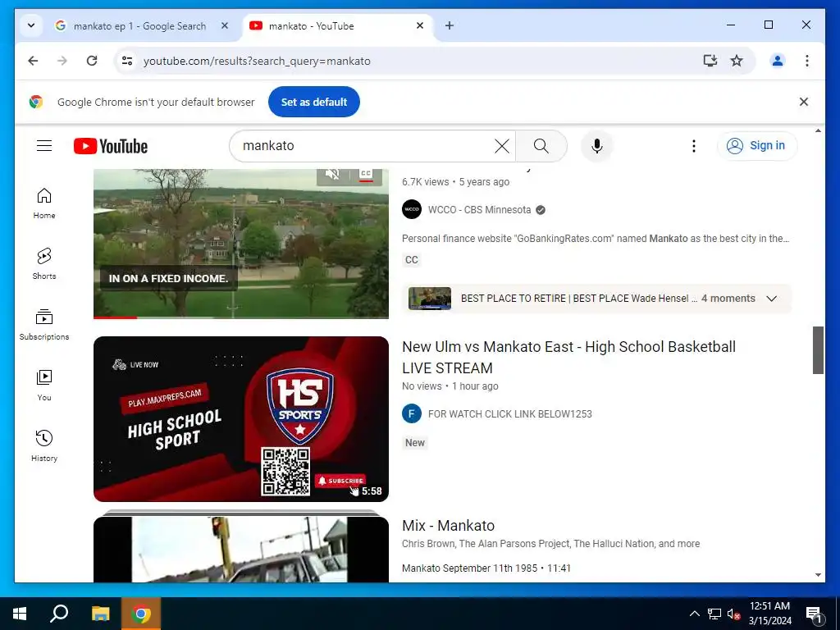840x630 pixels.
Task: Open Chrome three-dot menu
Action: (x=807, y=61)
